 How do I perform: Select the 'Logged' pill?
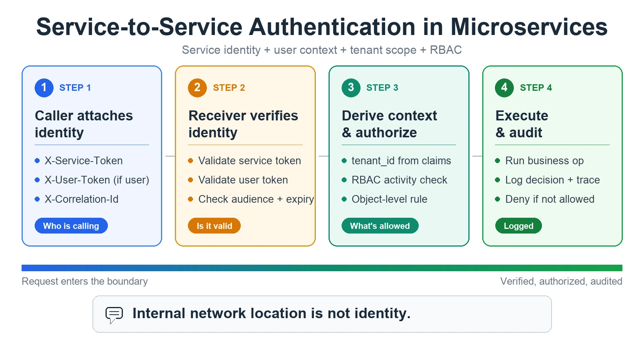pyautogui.click(x=518, y=226)
